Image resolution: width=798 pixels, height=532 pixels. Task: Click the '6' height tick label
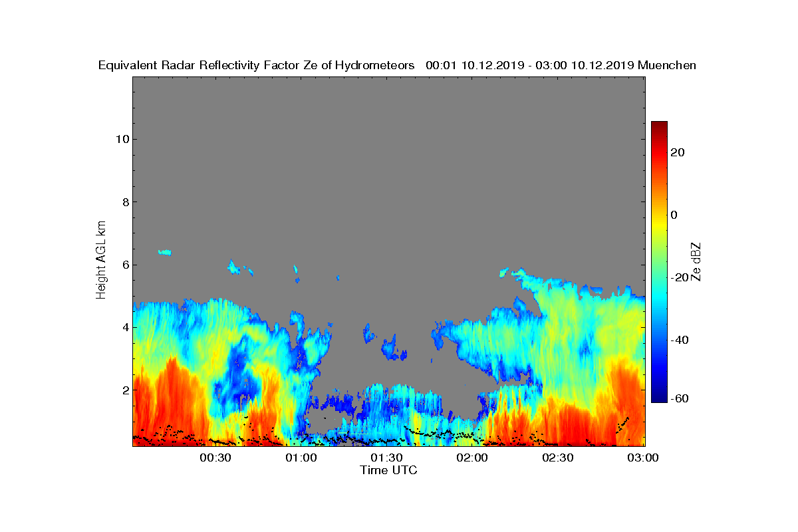pyautogui.click(x=124, y=265)
